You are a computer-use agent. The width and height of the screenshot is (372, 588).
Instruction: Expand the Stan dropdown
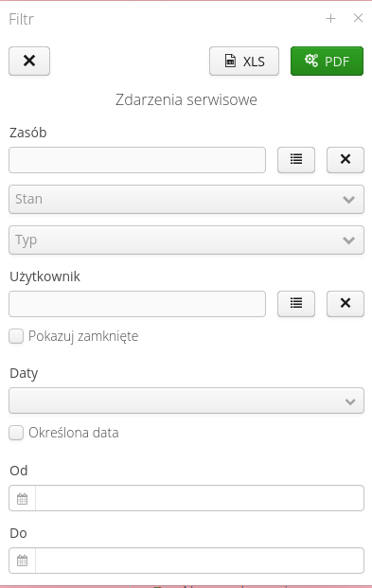186,199
